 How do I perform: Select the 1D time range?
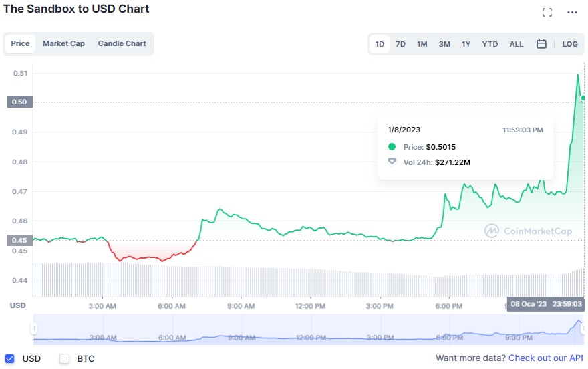tap(380, 44)
